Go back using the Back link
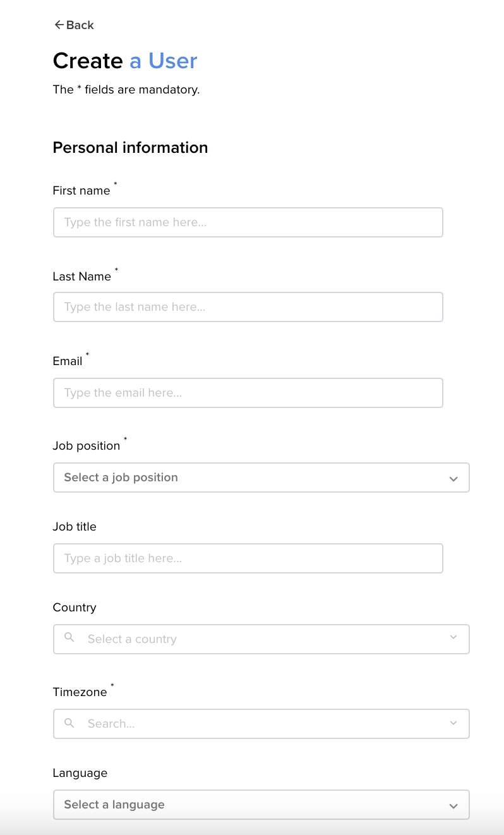The width and height of the screenshot is (504, 835). click(x=74, y=25)
